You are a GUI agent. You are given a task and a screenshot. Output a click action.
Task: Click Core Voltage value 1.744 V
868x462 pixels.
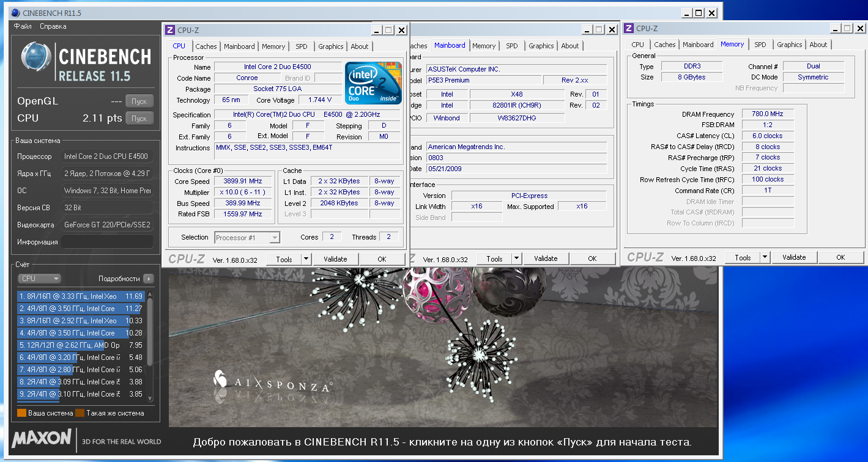321,100
